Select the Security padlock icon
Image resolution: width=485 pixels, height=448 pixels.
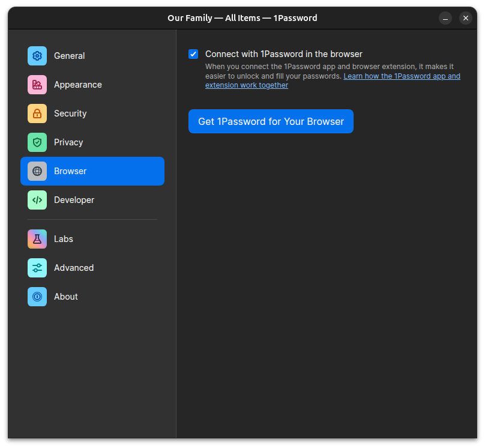(37, 114)
